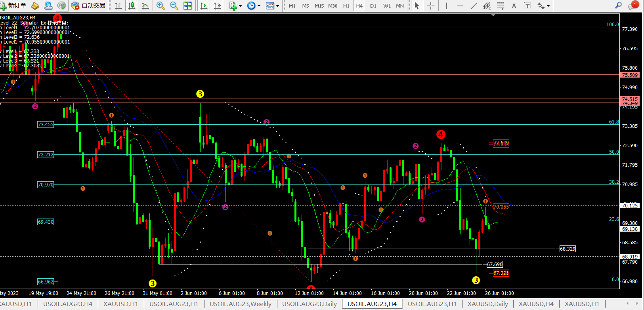Viewport: 644px width, 310px height.
Task: Click the tile windows icon
Action: coord(187,6)
